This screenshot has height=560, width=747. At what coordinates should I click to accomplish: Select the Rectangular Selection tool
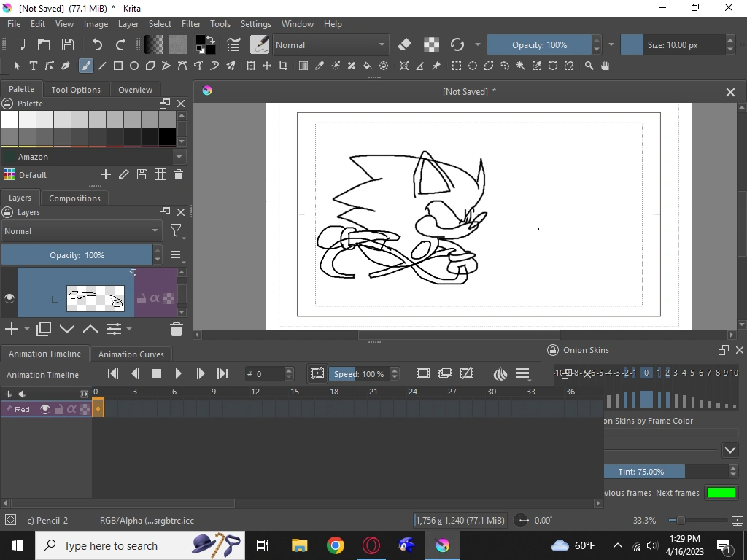(457, 66)
